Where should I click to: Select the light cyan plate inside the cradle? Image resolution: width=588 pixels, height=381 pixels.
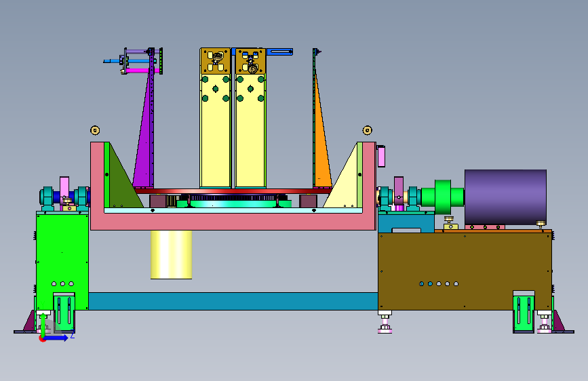233,210
